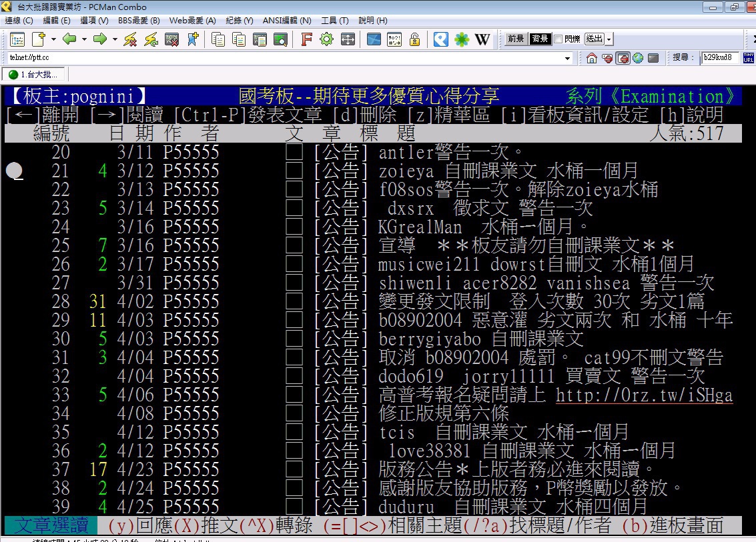Open the 送出 dropdown arrow
Viewport: 756px width, 542px height.
[x=609, y=39]
